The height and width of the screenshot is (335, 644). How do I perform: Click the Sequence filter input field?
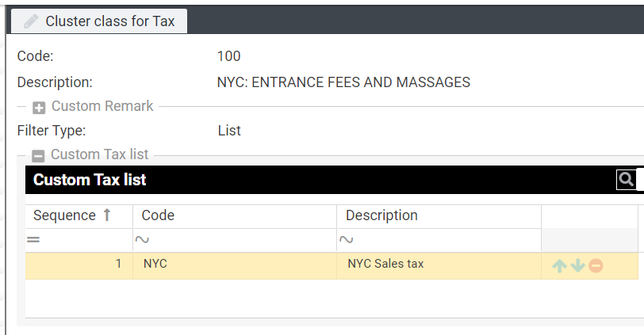87,240
